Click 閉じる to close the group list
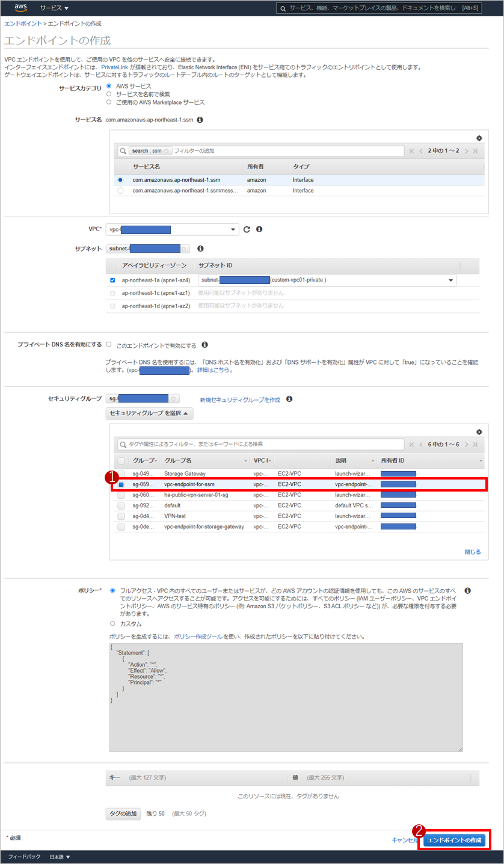The width and height of the screenshot is (504, 864). click(473, 552)
